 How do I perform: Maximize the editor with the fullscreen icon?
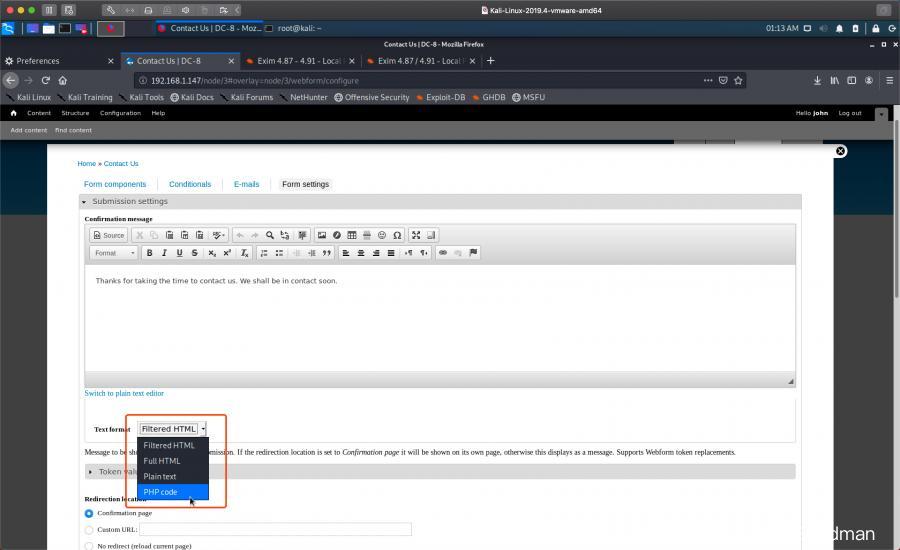click(x=416, y=235)
